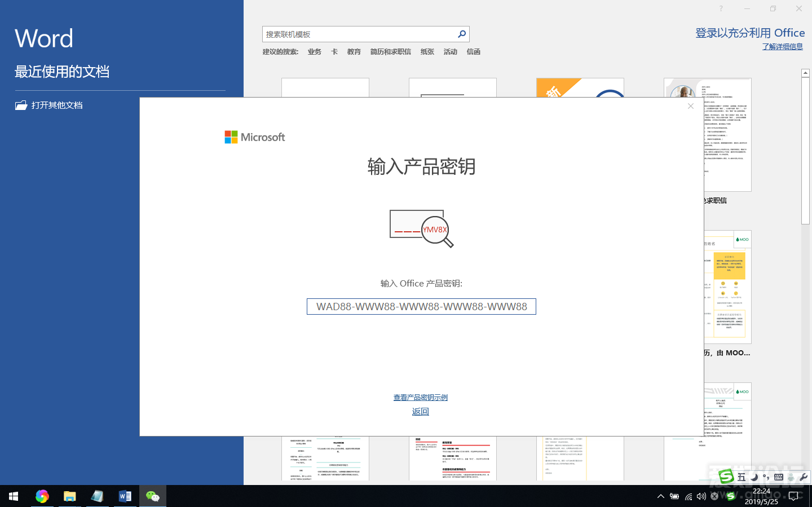Show hidden system tray icons
812x507 pixels.
[660, 497]
